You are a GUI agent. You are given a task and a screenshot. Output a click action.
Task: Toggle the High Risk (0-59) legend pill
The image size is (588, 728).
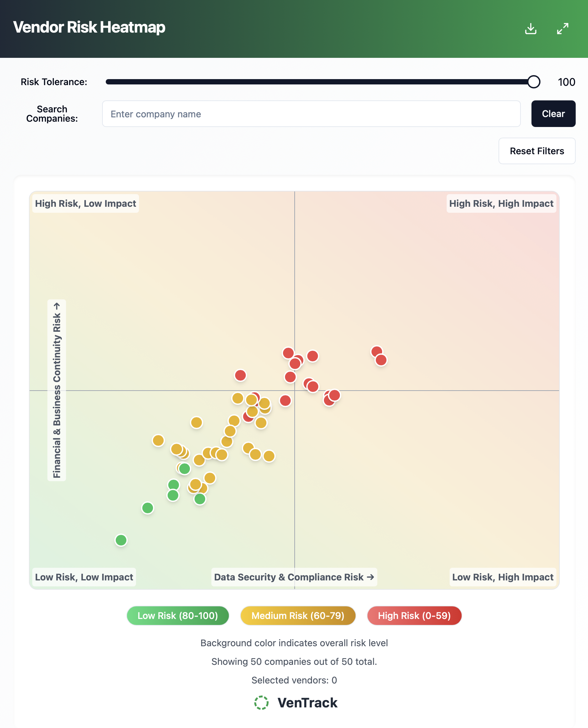click(414, 616)
